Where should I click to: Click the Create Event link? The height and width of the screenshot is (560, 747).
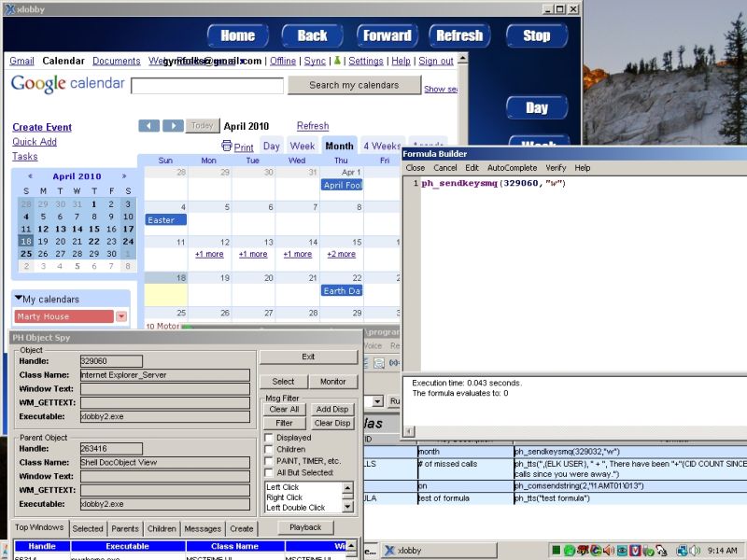click(x=42, y=127)
